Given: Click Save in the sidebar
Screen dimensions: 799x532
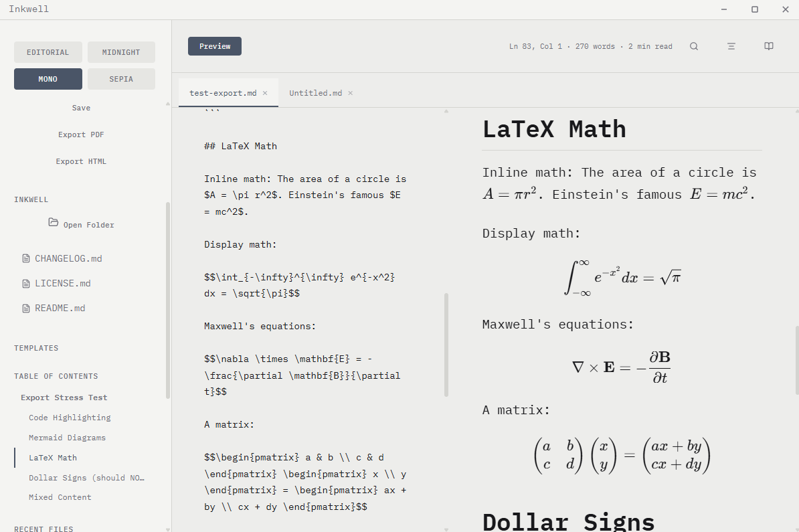Looking at the screenshot, I should tap(81, 108).
